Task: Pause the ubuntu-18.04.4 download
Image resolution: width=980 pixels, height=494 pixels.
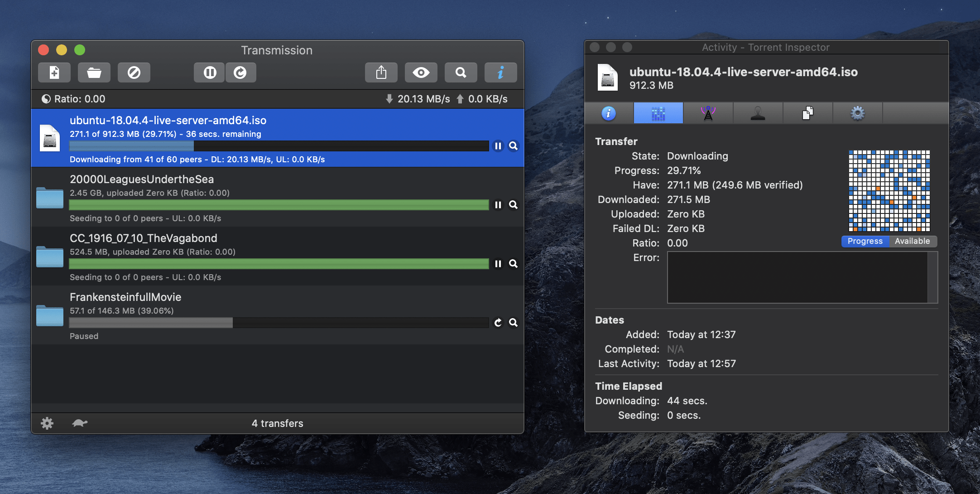Action: click(498, 146)
